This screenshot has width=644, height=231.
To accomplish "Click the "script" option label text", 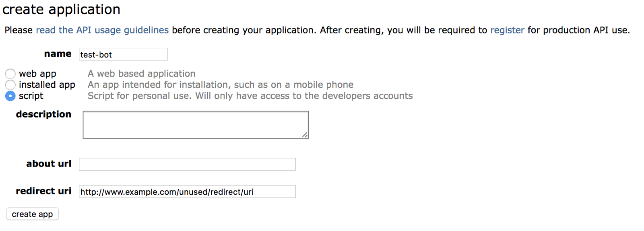I will [x=31, y=96].
